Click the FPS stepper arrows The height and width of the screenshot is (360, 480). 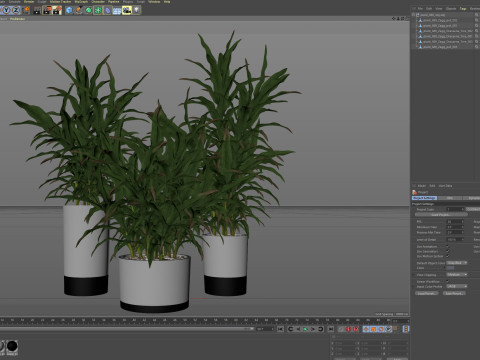pyautogui.click(x=462, y=221)
